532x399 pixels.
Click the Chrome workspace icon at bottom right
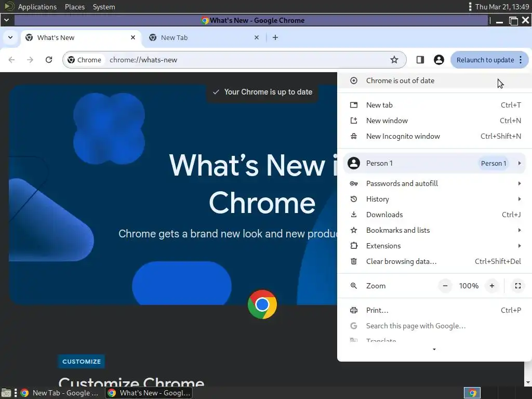(472, 393)
